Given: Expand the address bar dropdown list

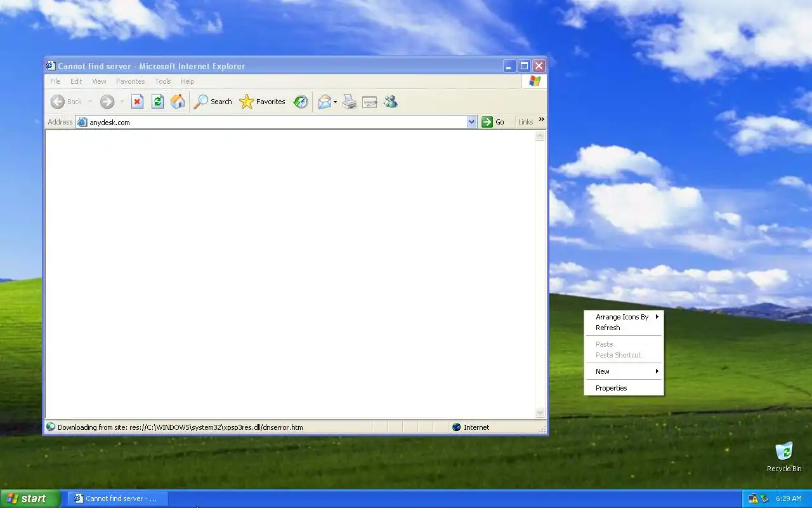Looking at the screenshot, I should point(471,122).
